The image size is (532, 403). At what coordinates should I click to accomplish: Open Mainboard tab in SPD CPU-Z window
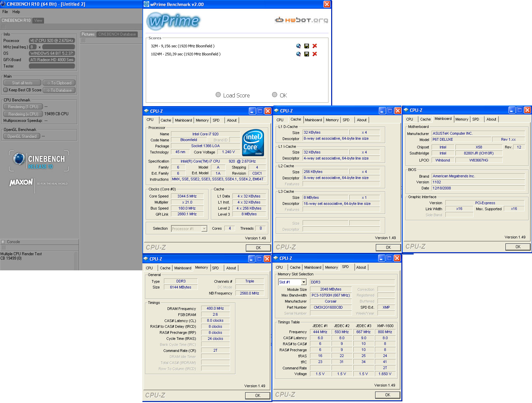point(313,267)
